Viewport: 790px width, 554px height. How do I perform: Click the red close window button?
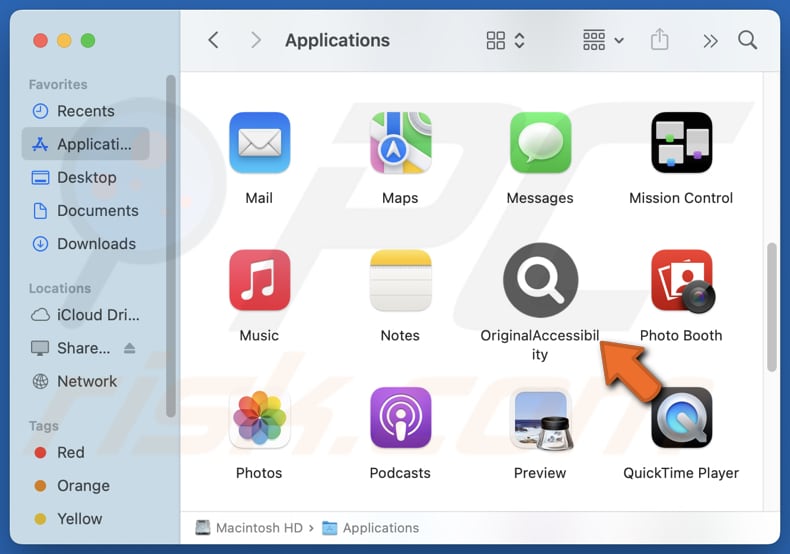pos(40,40)
